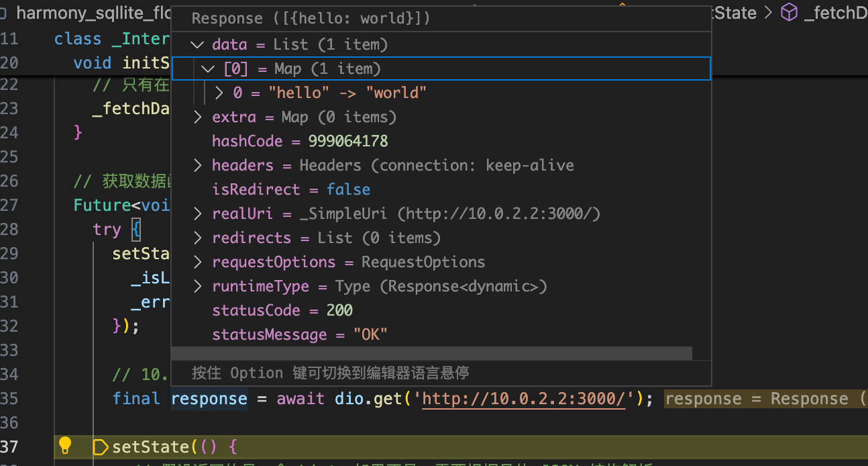Click line number 11 in the gutter

[x=9, y=39]
